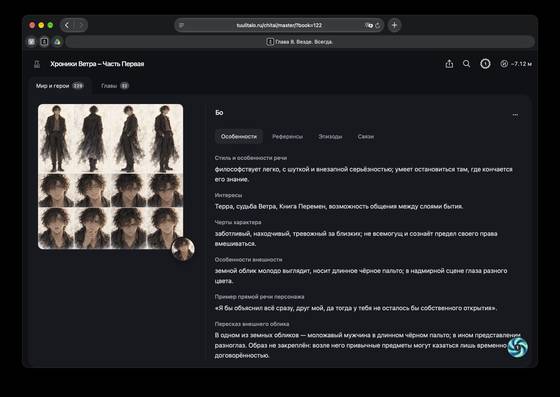Share the book using the share icon

(x=449, y=64)
